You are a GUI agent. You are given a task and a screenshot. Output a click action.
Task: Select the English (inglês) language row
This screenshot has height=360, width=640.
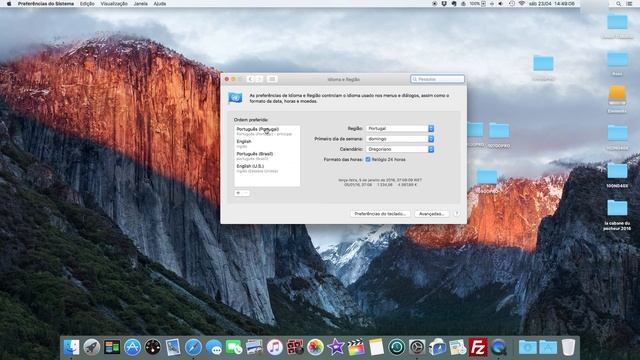[x=267, y=144]
